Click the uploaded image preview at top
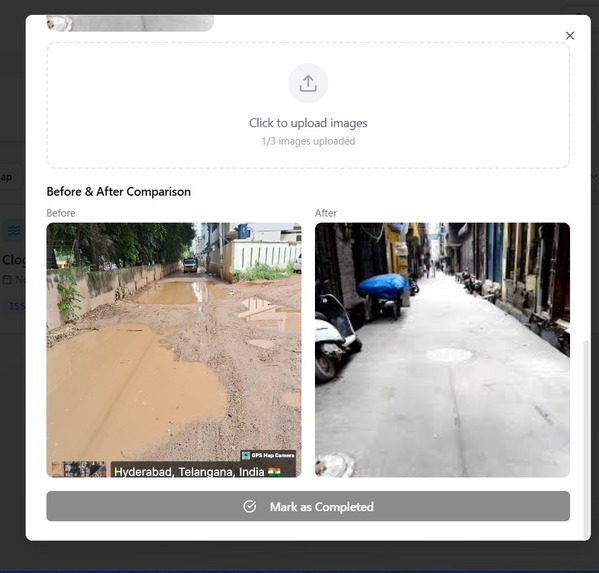Screen dimensions: 599x573 [130, 23]
